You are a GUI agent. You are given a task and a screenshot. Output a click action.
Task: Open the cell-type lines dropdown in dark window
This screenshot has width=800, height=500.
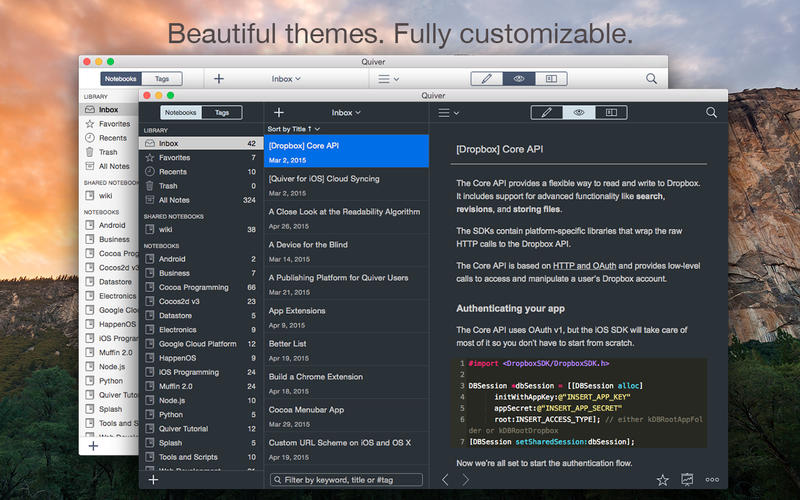pos(448,113)
